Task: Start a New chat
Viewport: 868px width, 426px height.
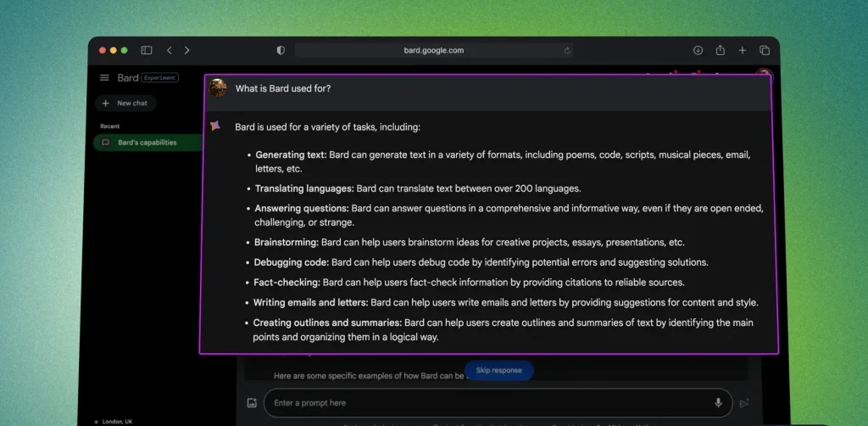Action: (125, 103)
